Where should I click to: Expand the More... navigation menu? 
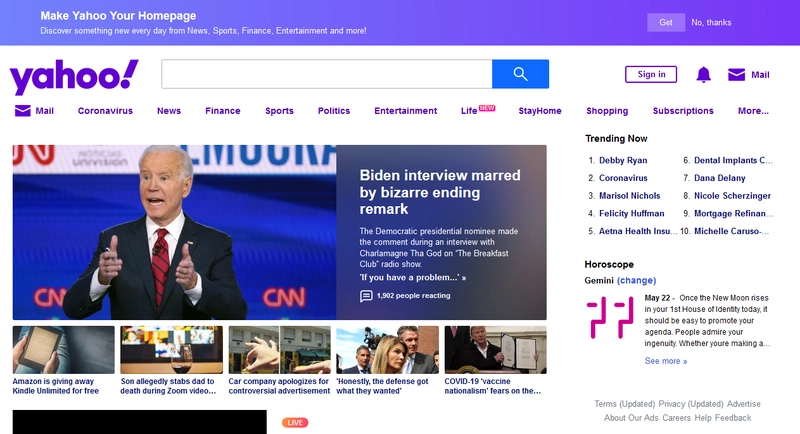(x=753, y=111)
